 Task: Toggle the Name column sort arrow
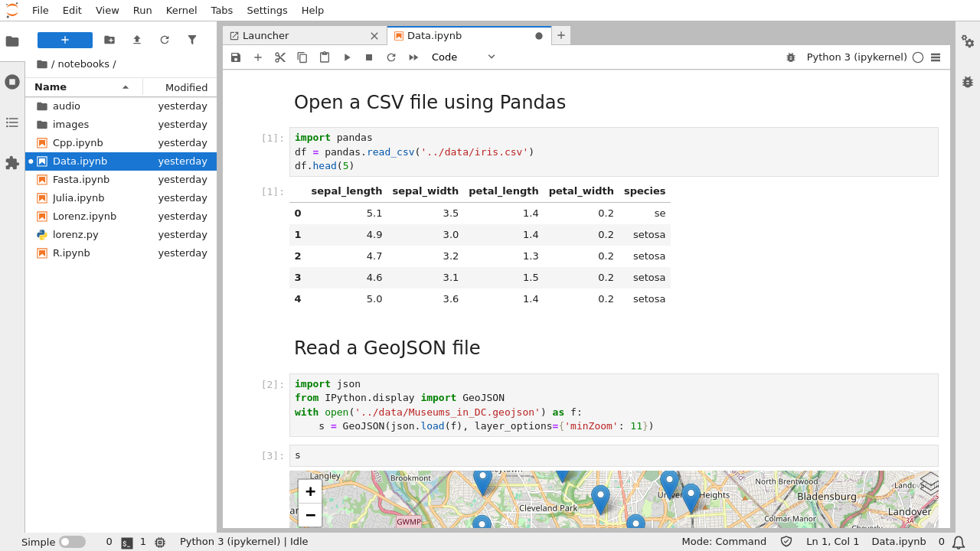(x=125, y=86)
